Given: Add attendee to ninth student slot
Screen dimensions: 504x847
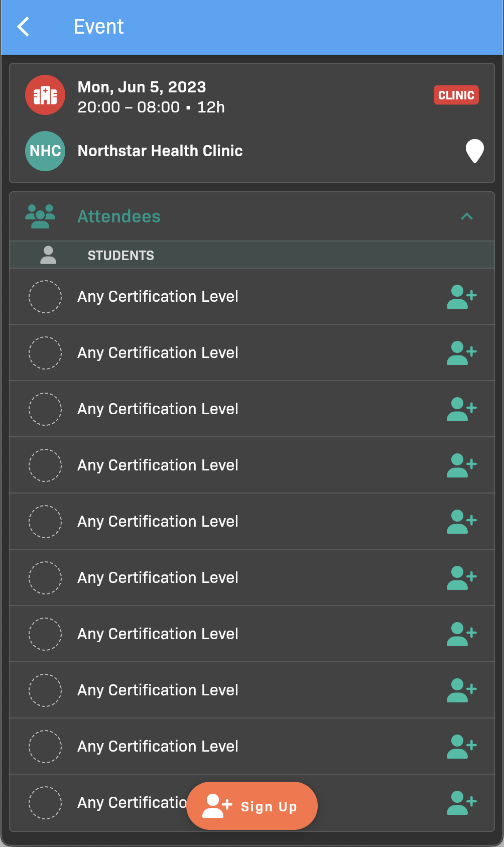Looking at the screenshot, I should point(461,747).
